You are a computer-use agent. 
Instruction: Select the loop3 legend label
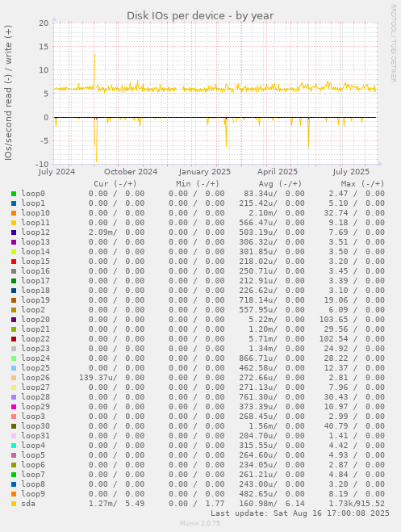pyautogui.click(x=33, y=417)
